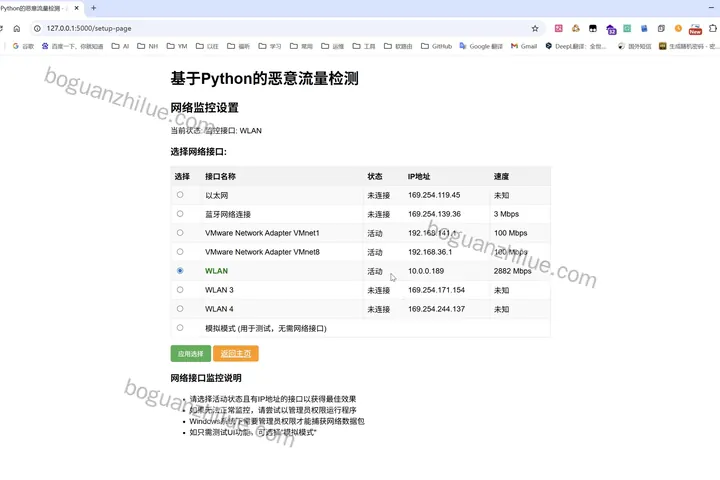Open the 常用 bookmarks folder
The width and height of the screenshot is (720, 480).
(301, 46)
